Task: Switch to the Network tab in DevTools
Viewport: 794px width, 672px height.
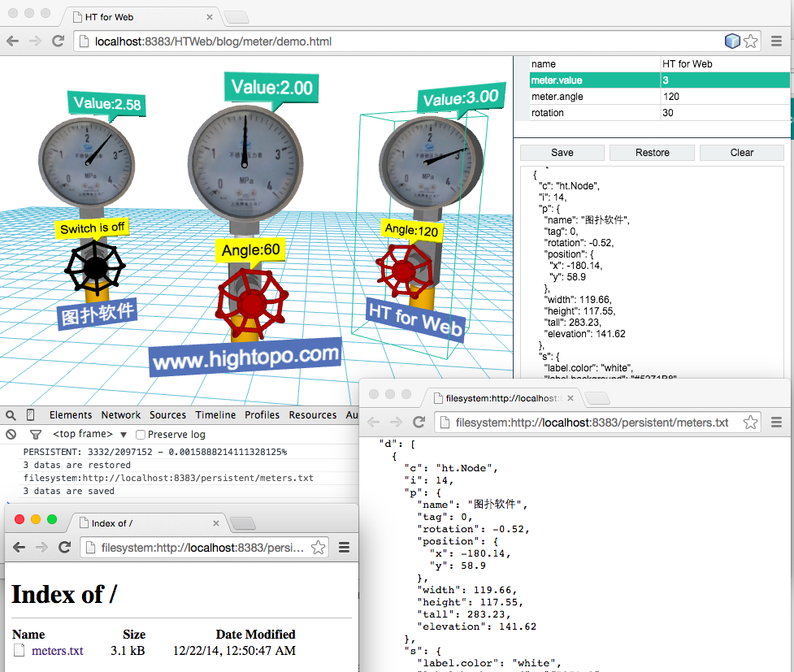Action: (120, 414)
